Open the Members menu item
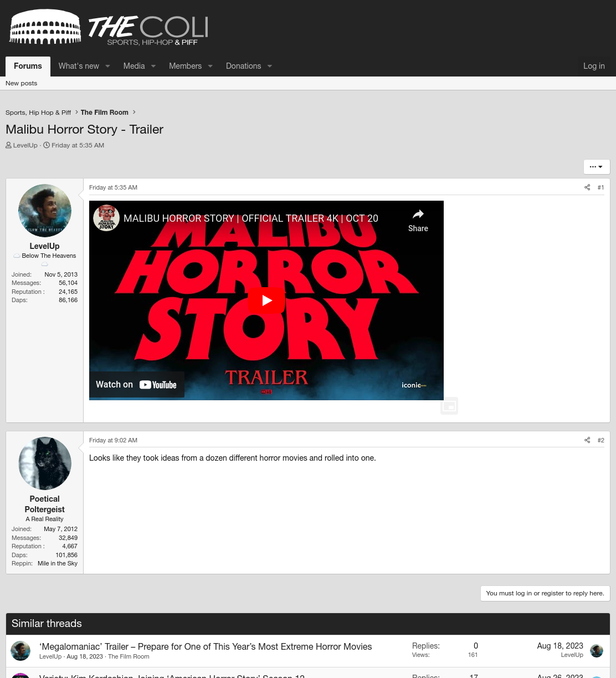Viewport: 616px width, 678px height. click(x=185, y=66)
